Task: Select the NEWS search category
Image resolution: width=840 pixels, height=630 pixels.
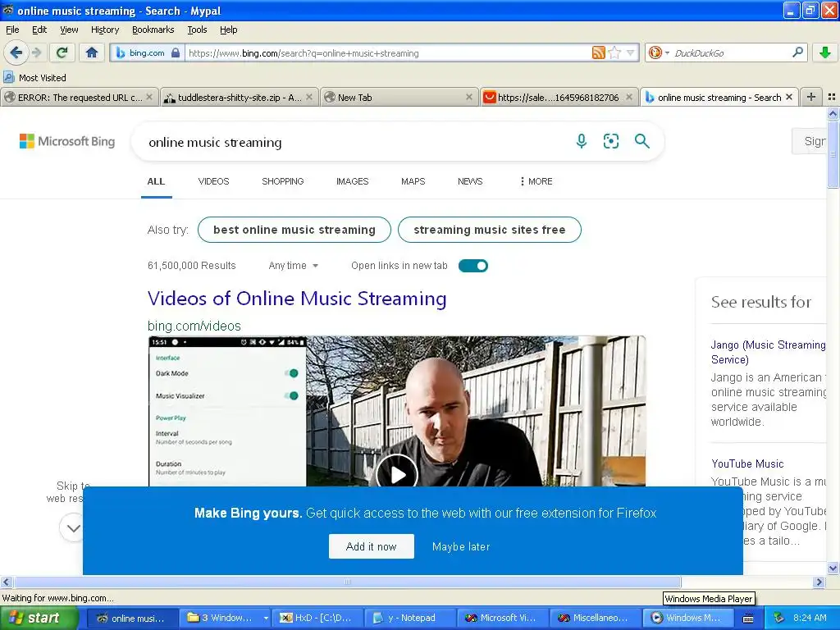Action: click(x=470, y=181)
